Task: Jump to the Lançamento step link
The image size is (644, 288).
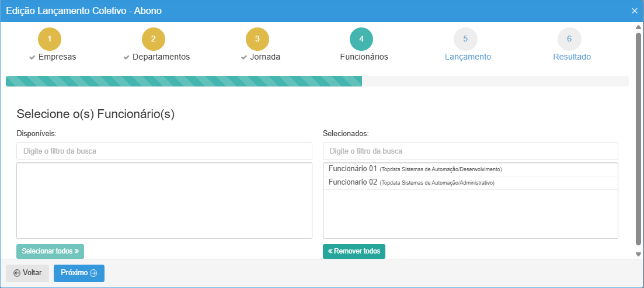Action: pos(468,57)
